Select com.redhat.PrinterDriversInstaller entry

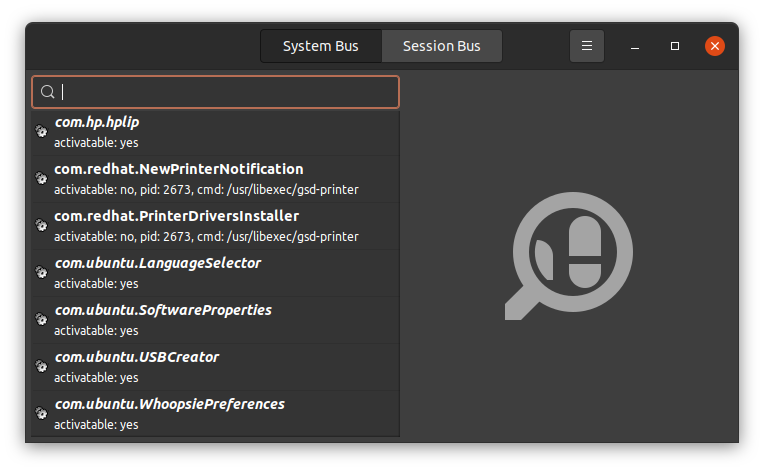click(x=215, y=226)
